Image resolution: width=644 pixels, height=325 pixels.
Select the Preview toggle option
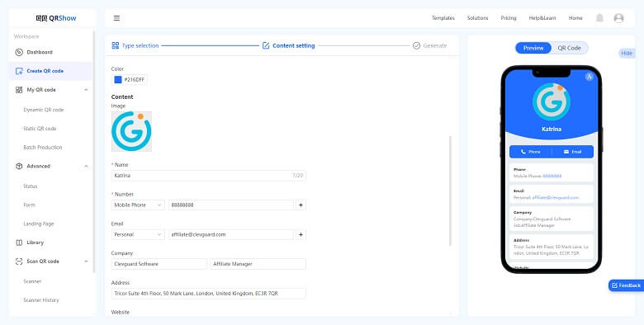coord(533,48)
